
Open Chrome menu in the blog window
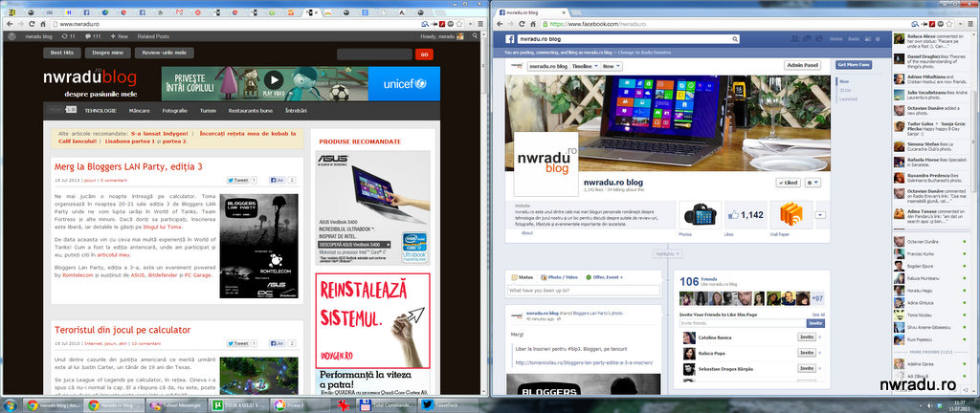tap(480, 24)
